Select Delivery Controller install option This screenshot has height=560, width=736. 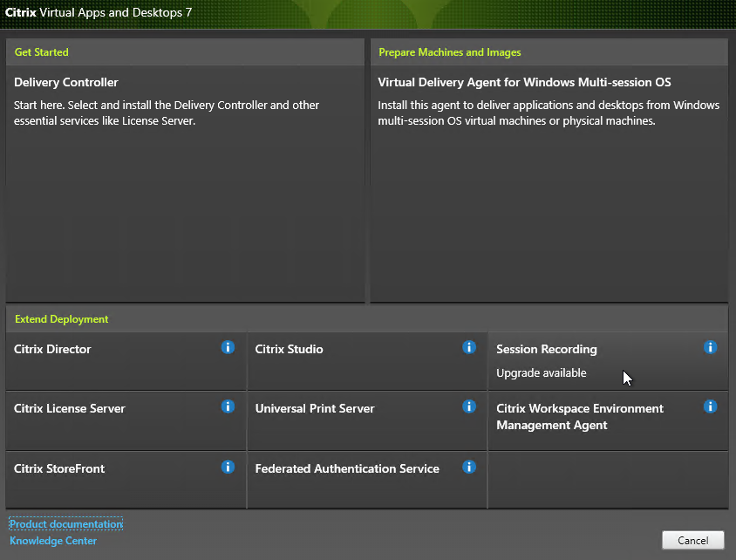click(x=186, y=183)
